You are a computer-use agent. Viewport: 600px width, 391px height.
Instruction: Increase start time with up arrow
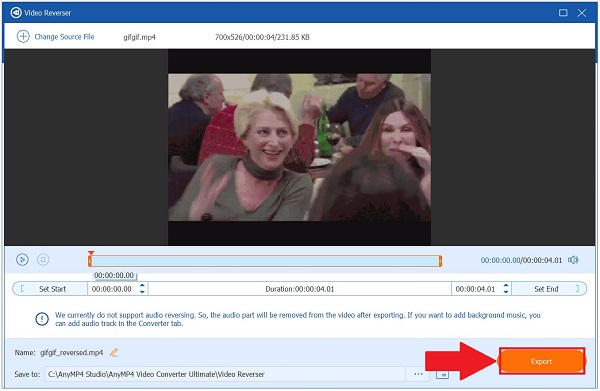tap(142, 285)
